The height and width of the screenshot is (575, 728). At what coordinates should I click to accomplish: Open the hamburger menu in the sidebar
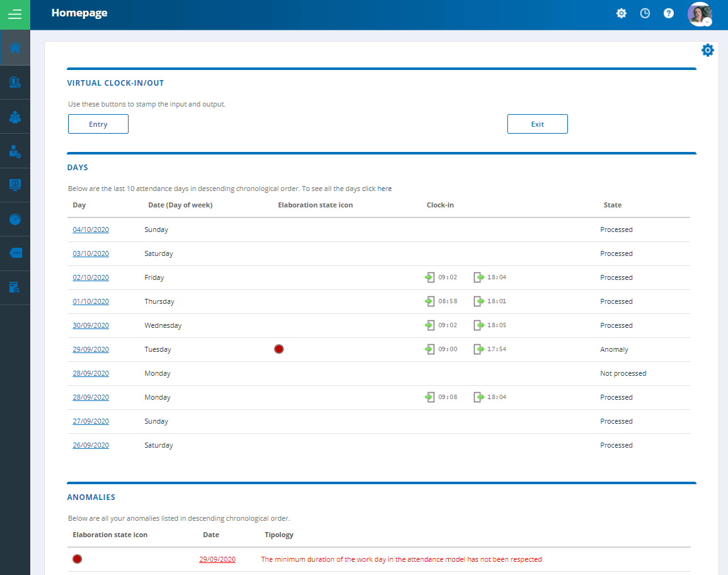pos(14,15)
